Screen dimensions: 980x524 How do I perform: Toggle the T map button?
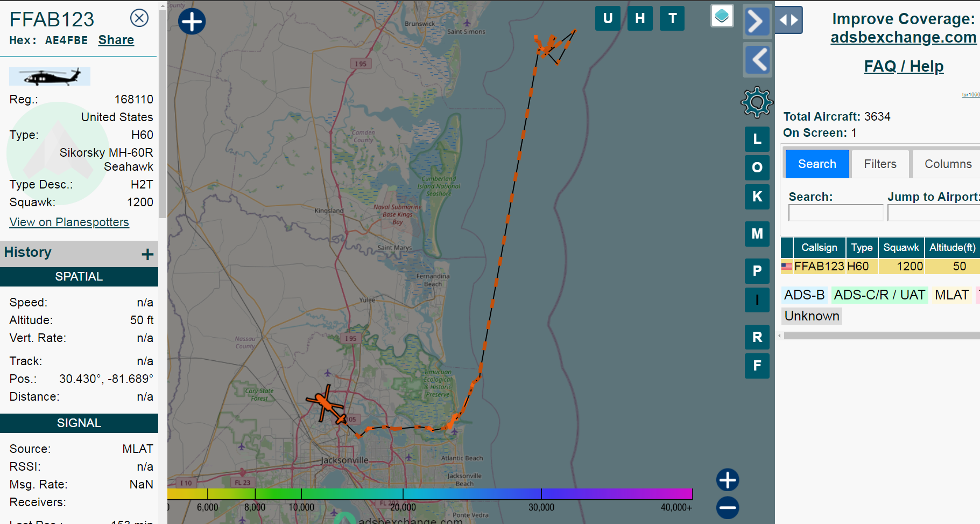point(672,18)
